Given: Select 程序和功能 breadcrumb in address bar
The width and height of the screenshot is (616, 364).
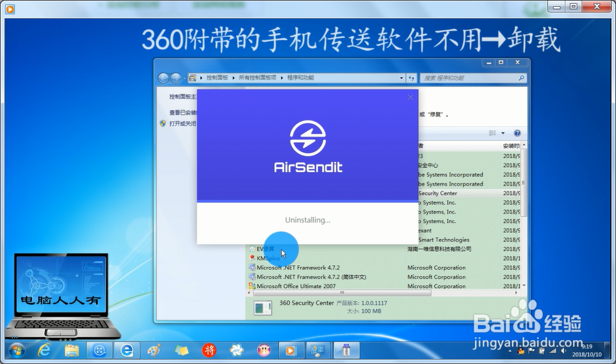Looking at the screenshot, I should [x=301, y=78].
